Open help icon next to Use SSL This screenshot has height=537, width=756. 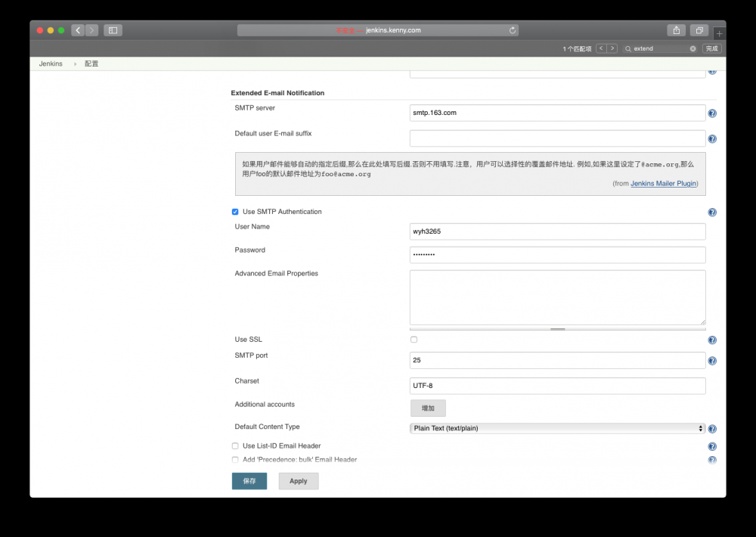(x=711, y=340)
